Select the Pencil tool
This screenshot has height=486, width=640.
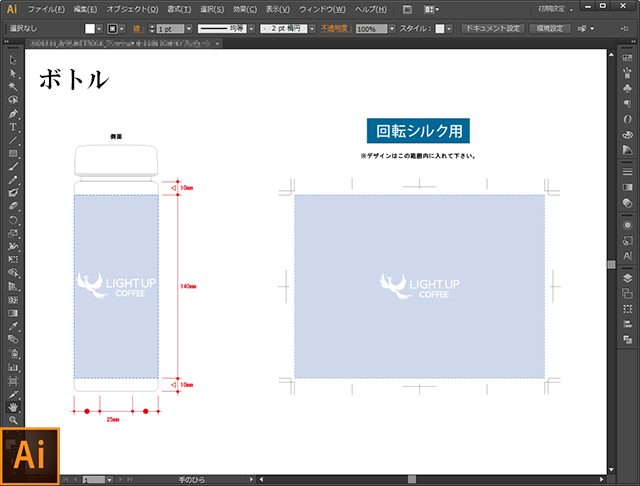point(13,180)
